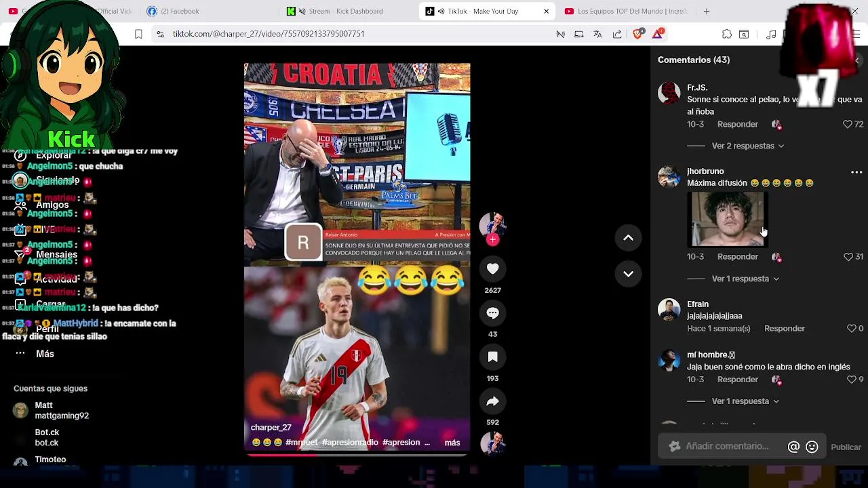Open a new browser tab

point(707,11)
